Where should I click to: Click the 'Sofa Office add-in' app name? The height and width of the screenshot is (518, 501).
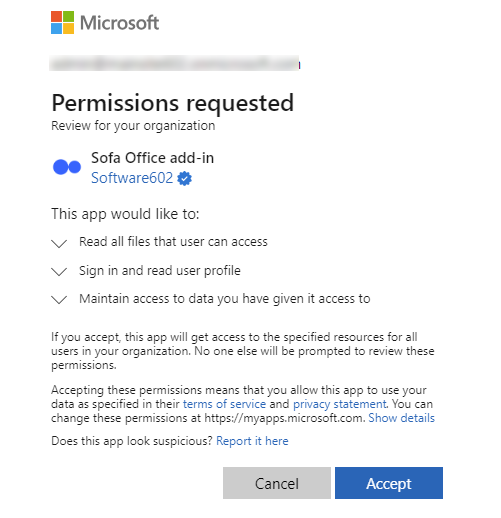153,158
